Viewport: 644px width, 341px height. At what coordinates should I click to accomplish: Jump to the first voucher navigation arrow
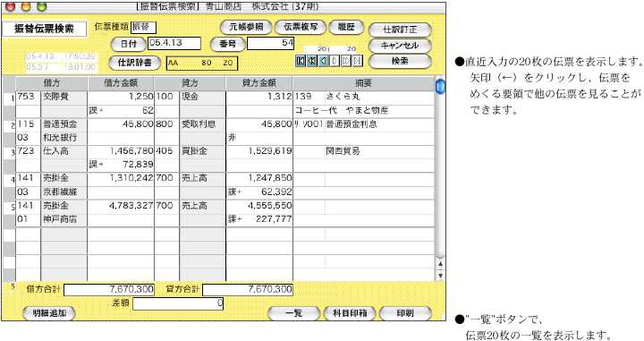tap(301, 61)
